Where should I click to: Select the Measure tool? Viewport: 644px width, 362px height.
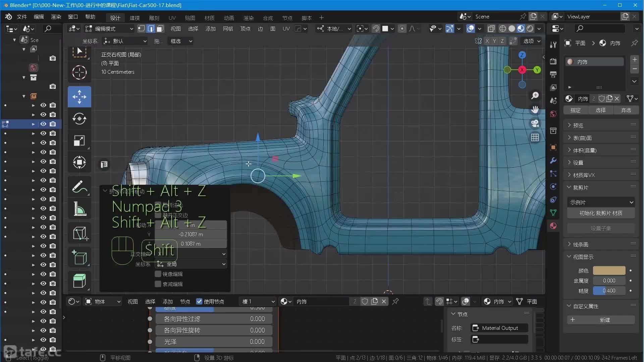click(79, 209)
